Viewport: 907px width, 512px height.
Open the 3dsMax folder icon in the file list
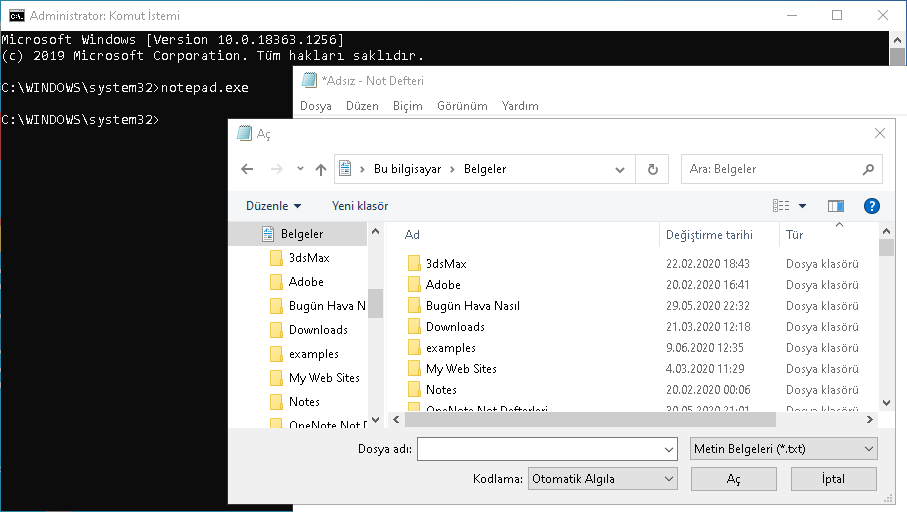415,264
